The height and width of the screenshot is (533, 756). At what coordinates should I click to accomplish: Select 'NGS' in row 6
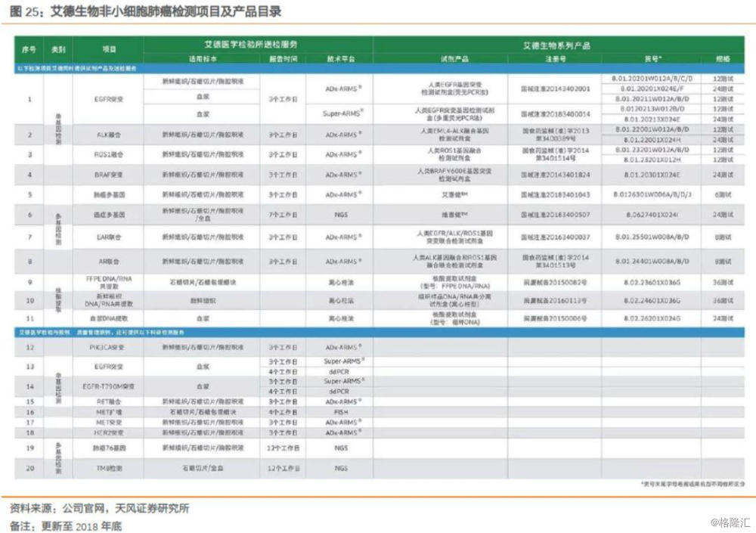click(x=341, y=215)
